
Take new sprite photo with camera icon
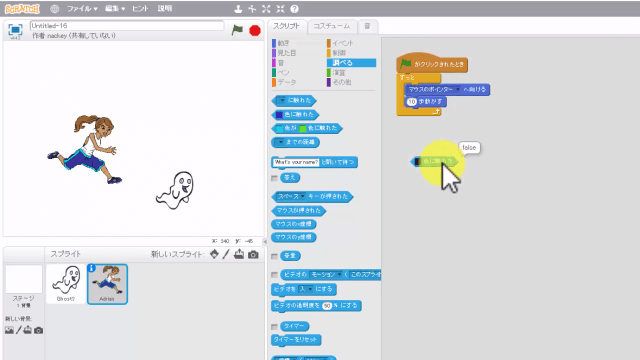point(253,254)
